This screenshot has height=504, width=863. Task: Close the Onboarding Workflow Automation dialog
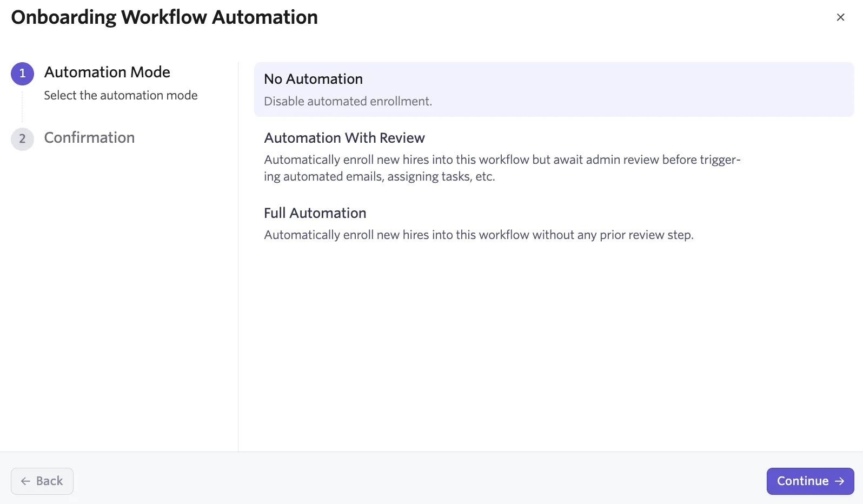coord(840,17)
